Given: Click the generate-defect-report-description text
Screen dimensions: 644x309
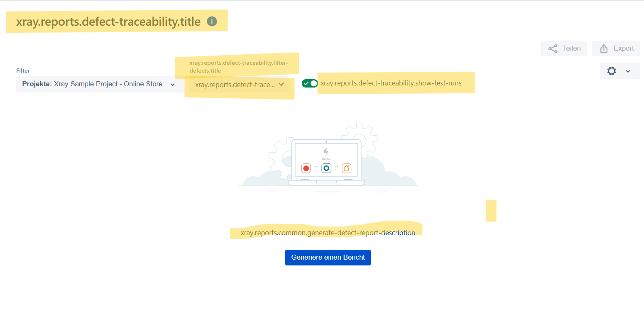Looking at the screenshot, I should [328, 233].
